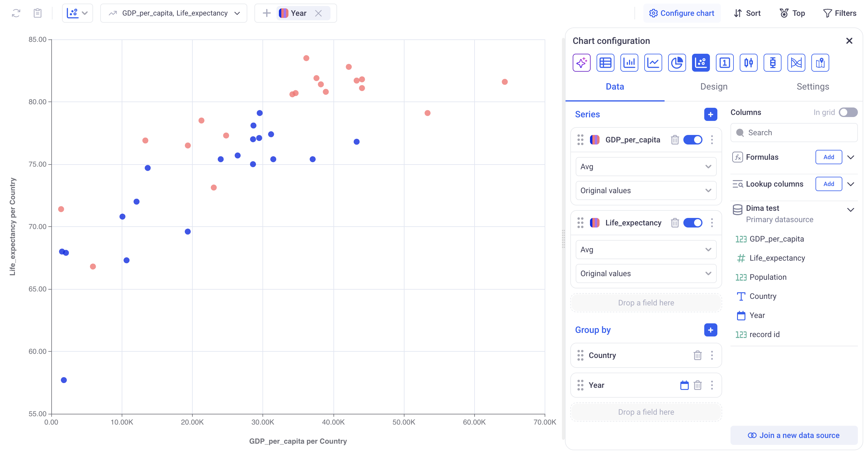
Task: Enable the In grid columns switch
Action: pos(848,112)
